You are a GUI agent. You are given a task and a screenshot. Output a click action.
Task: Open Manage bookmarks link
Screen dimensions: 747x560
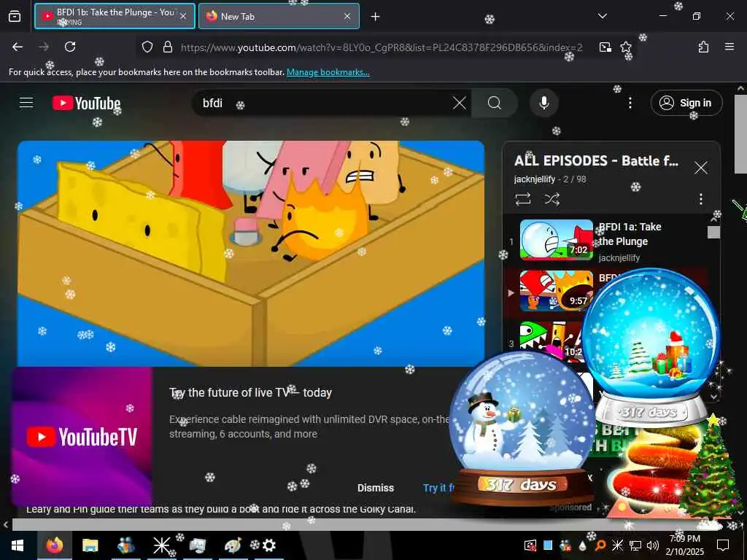(x=328, y=72)
